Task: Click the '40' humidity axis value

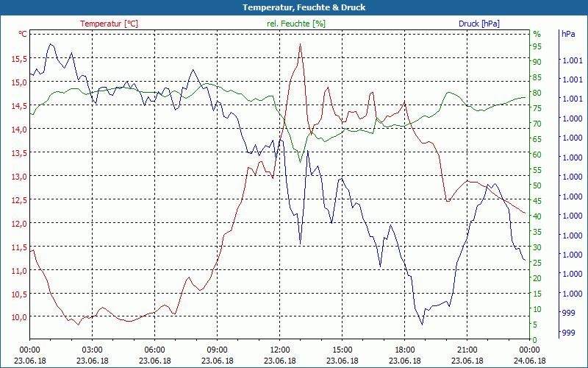Action: click(537, 216)
